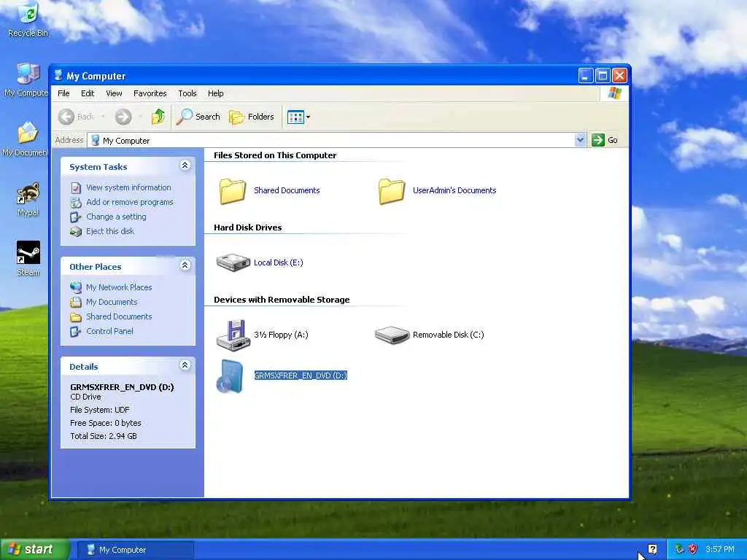Select the Steam desktop shortcut
747x560 pixels.
[x=28, y=259]
